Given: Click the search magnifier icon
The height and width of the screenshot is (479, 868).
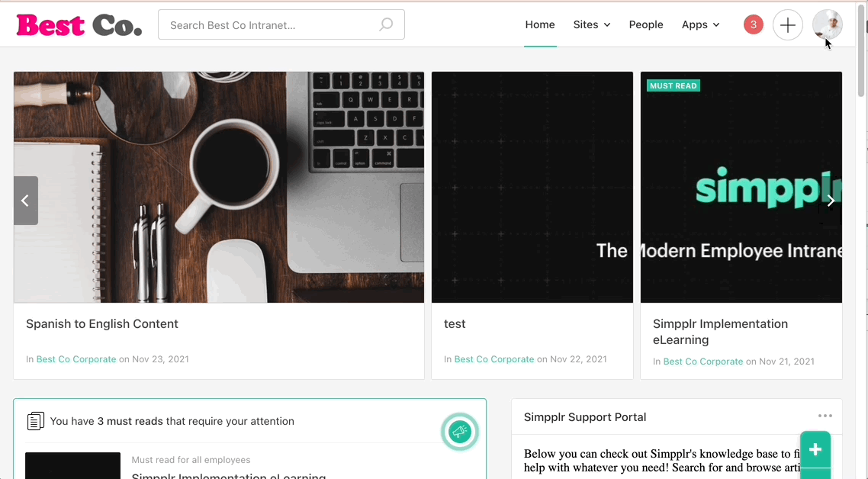Looking at the screenshot, I should click(386, 24).
